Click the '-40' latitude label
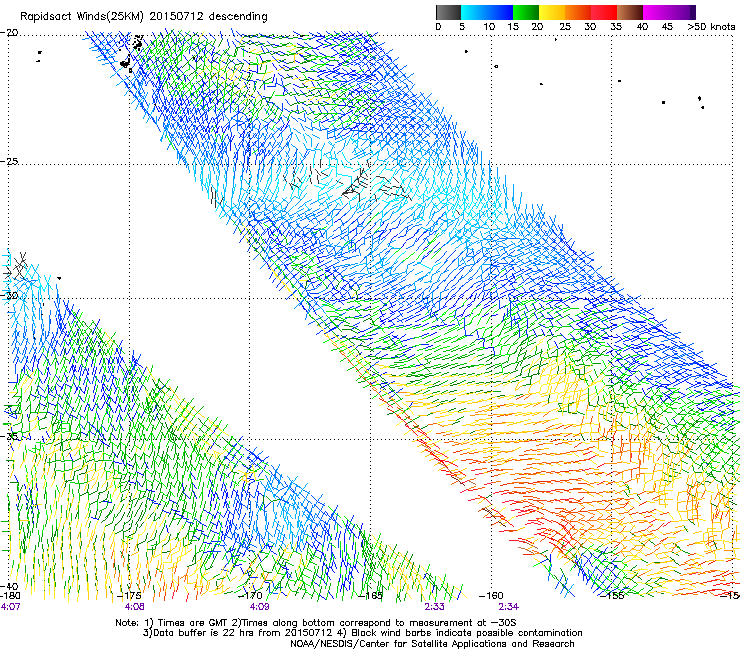Image resolution: width=740 pixels, height=650 pixels. coord(9,586)
